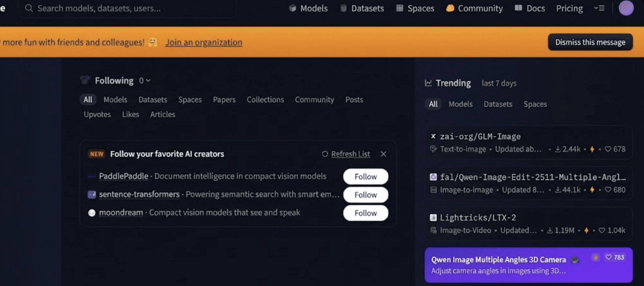Expand the Following count dropdown
Viewport: 644px width, 286px height.
click(x=145, y=81)
